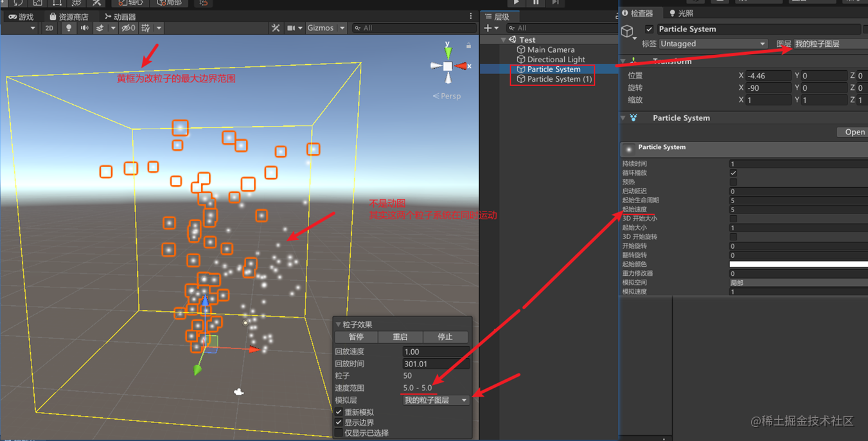
Task: Collapse Particle System component foldout
Action: [623, 118]
